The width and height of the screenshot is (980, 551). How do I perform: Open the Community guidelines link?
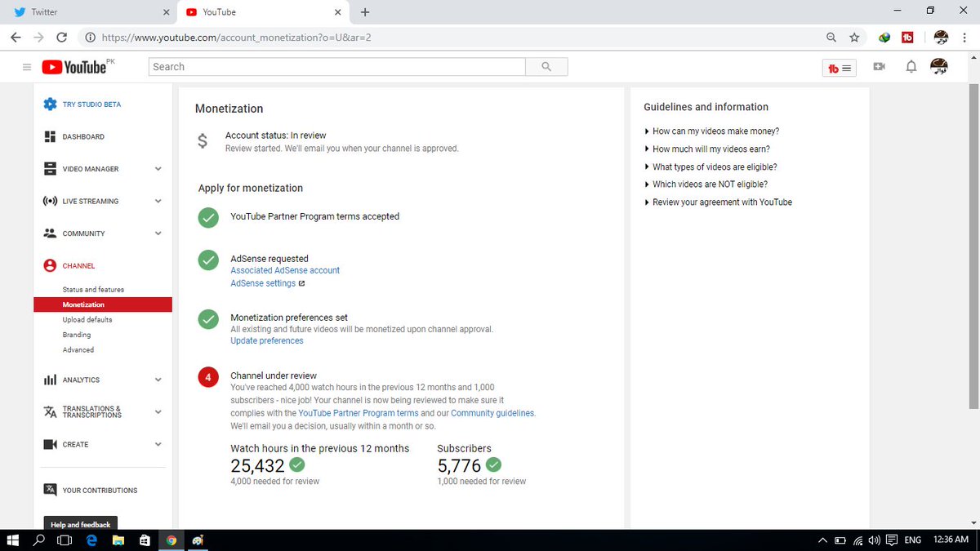(x=492, y=413)
